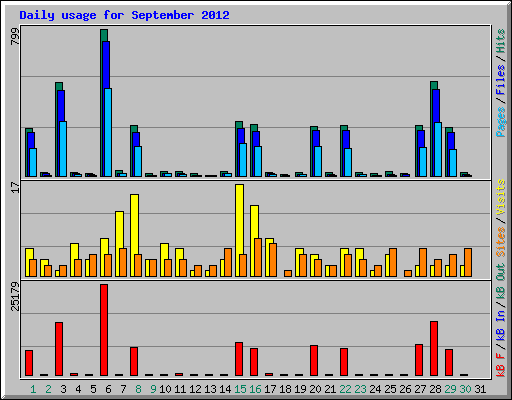Click the 'Hits' legend text

click(x=500, y=41)
